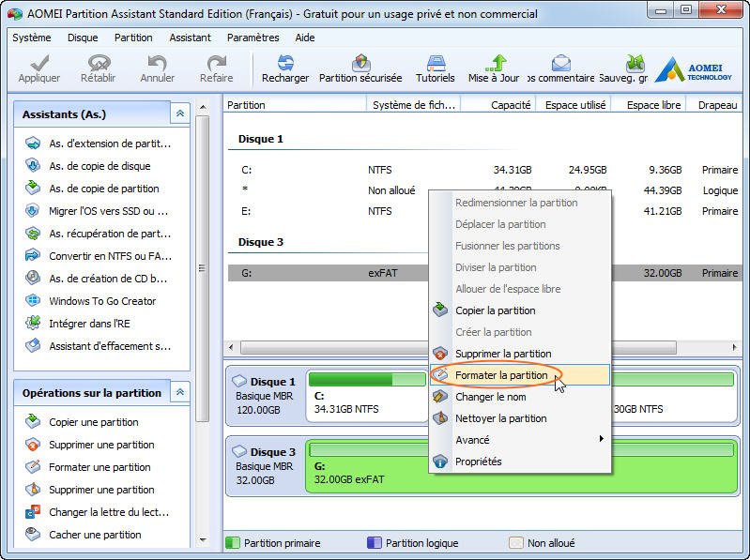The height and width of the screenshot is (560, 750).
Task: Select Supprimer une partition below Copier
Action: point(89,445)
